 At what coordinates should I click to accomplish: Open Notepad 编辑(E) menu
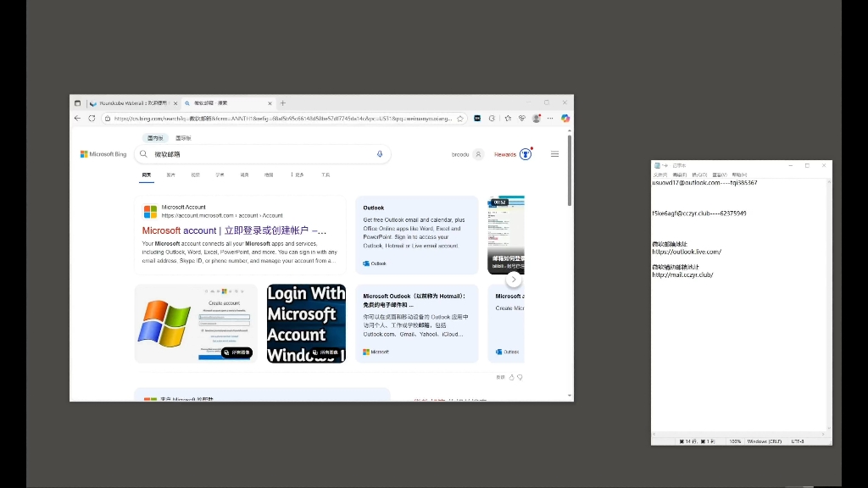click(x=680, y=175)
